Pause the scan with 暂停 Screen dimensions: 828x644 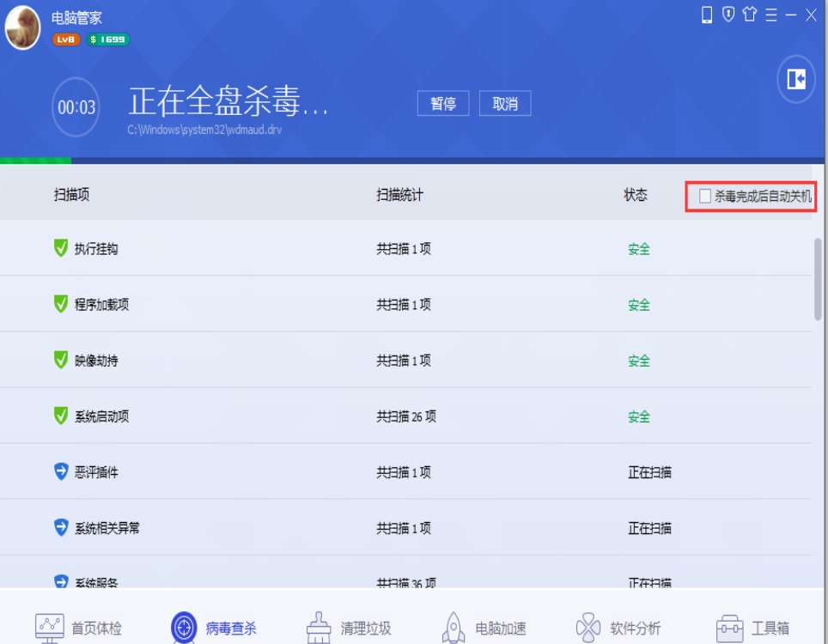443,103
